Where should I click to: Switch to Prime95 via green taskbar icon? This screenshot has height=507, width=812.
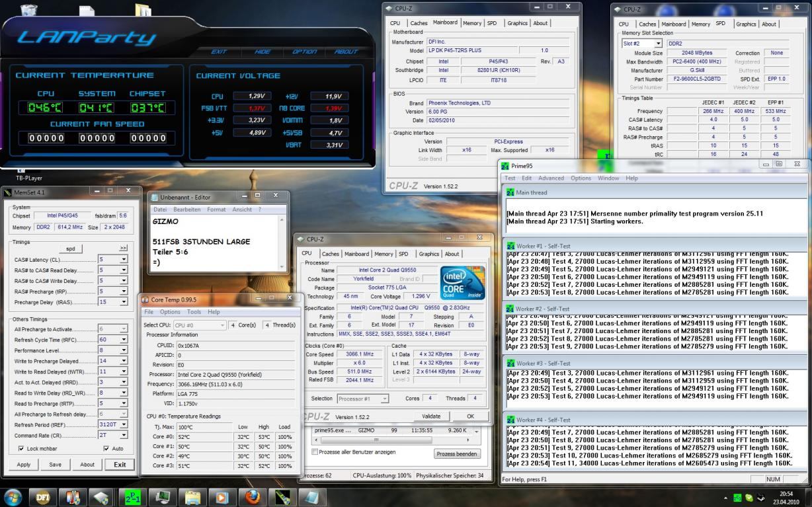tap(133, 496)
